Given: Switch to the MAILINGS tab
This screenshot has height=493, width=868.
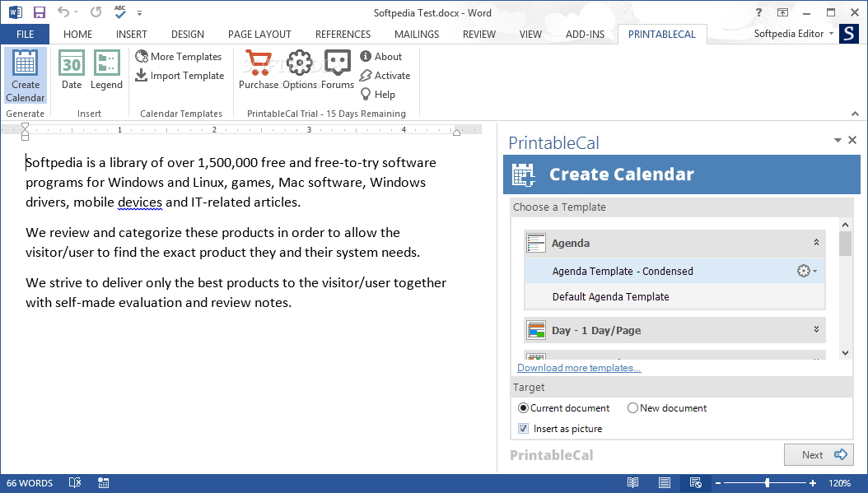Looking at the screenshot, I should tap(416, 35).
